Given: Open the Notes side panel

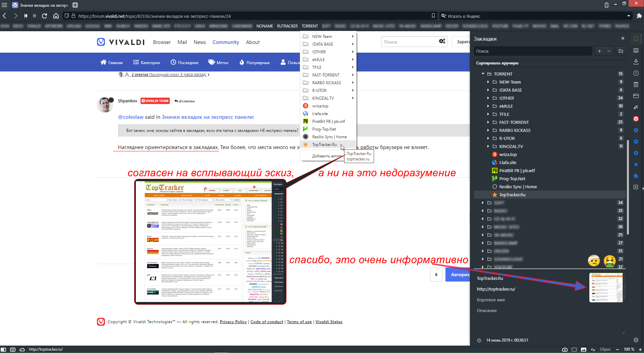Looking at the screenshot, I should pyautogui.click(x=636, y=85).
